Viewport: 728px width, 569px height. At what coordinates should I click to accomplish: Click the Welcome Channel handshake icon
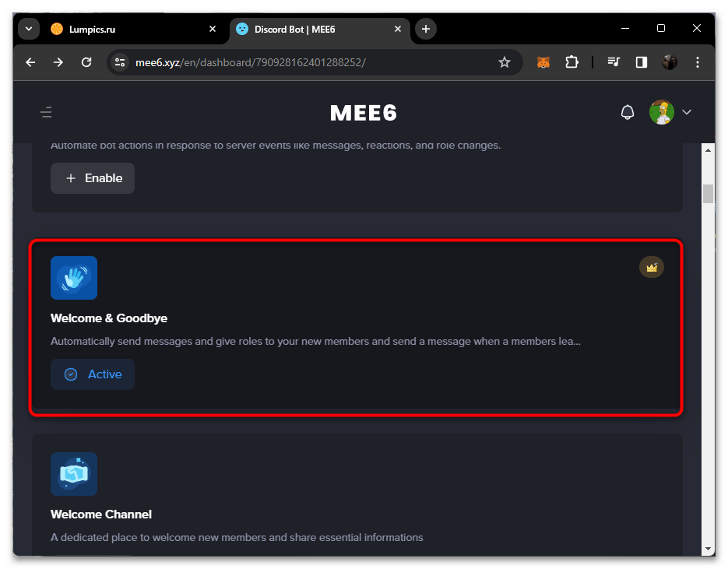coord(74,474)
